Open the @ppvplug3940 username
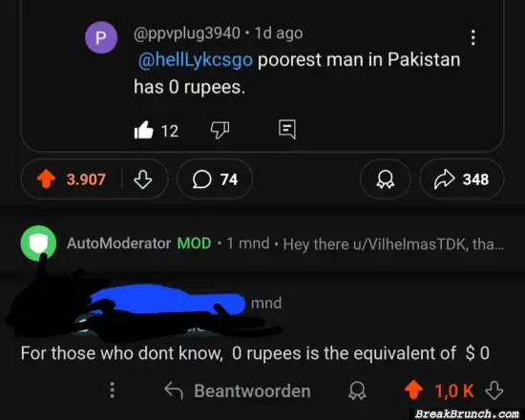The width and height of the screenshot is (525, 420). (187, 33)
